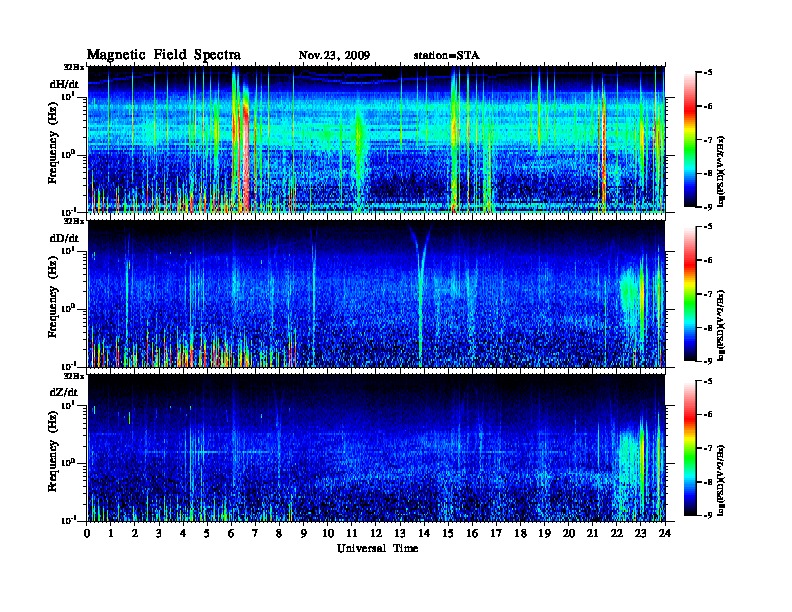Click the "6" hour tick label on the time axis
Screen dimensions: 792x612
231,534
